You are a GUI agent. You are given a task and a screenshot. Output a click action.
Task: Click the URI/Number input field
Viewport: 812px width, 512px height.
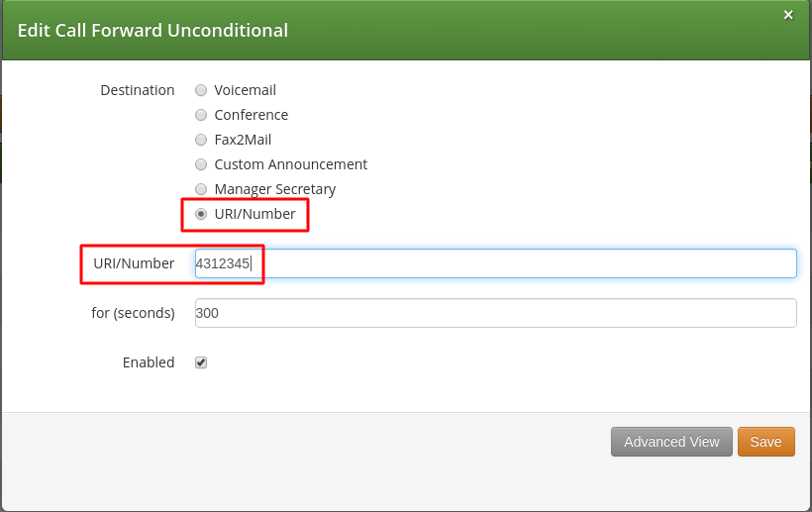coord(495,263)
